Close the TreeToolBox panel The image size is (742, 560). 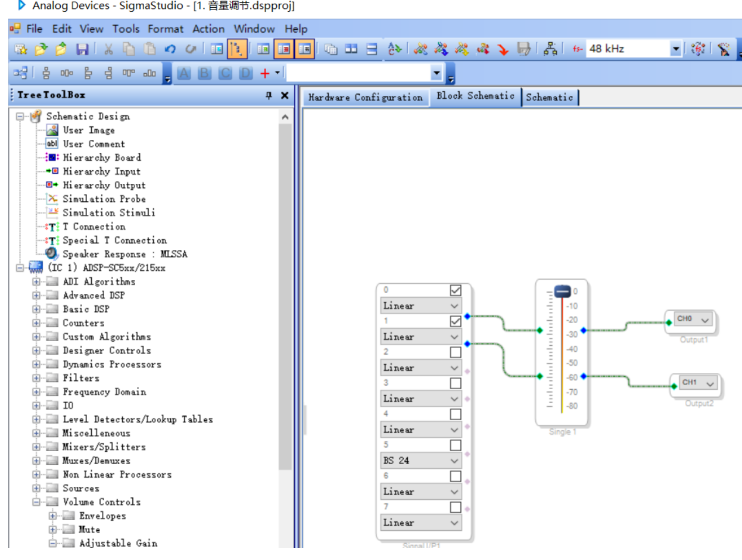[285, 95]
